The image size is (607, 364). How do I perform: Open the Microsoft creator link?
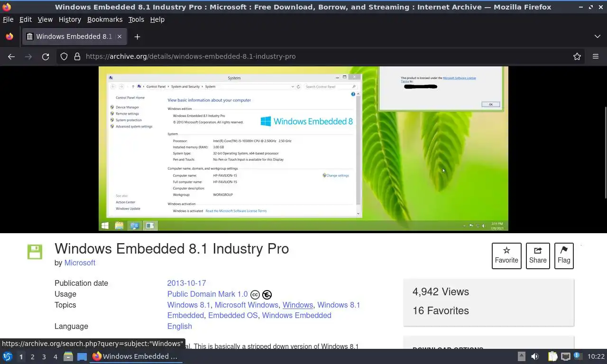point(80,263)
